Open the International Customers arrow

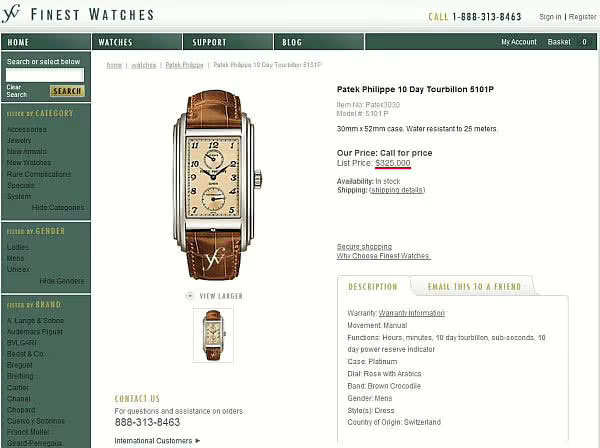[x=197, y=441]
